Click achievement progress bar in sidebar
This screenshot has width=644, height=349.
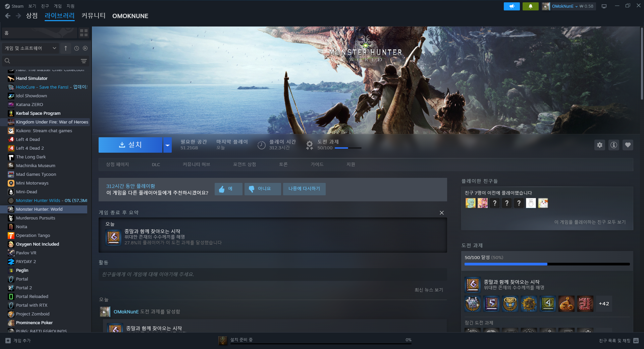547,264
